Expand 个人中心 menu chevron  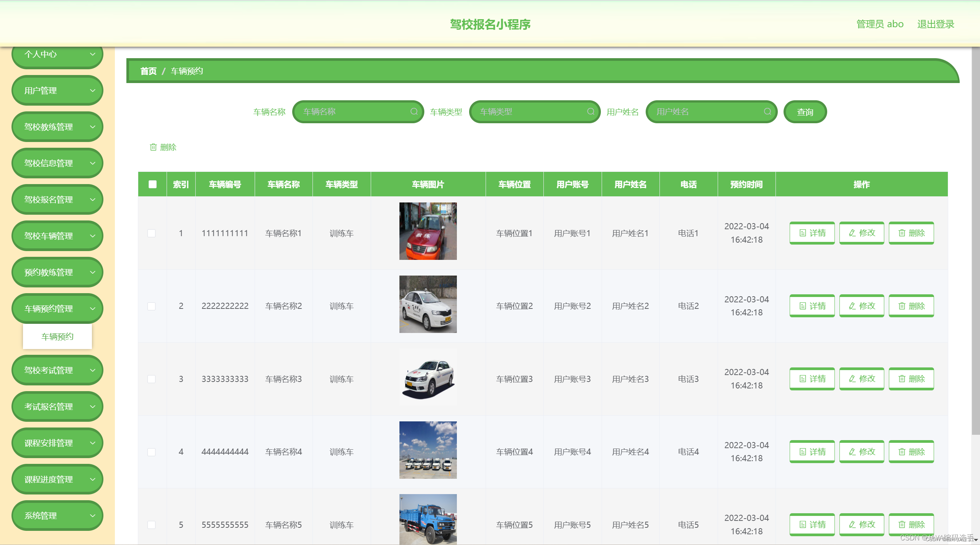93,54
